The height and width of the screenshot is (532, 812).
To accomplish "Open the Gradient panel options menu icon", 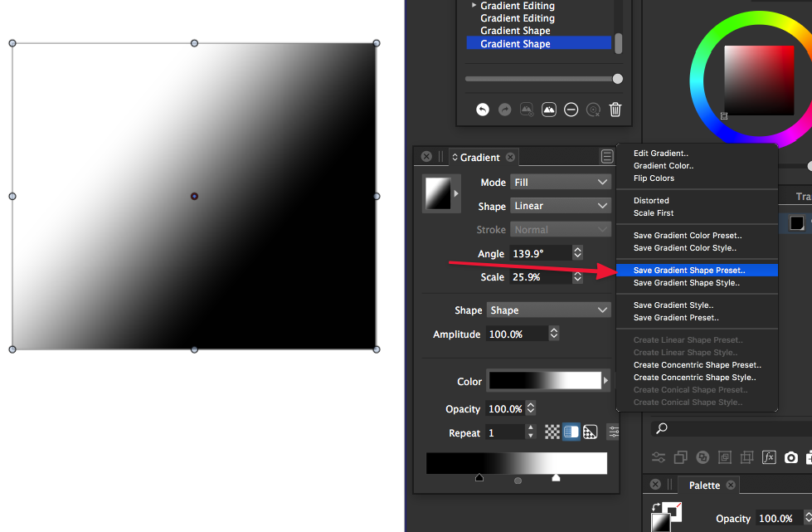I will pyautogui.click(x=607, y=157).
